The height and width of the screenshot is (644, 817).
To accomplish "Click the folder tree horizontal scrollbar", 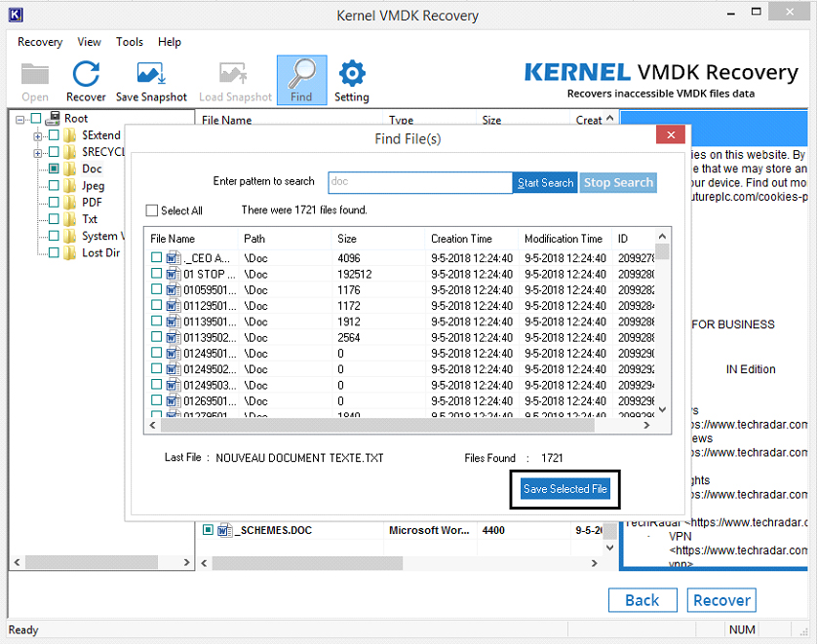I will [92, 562].
